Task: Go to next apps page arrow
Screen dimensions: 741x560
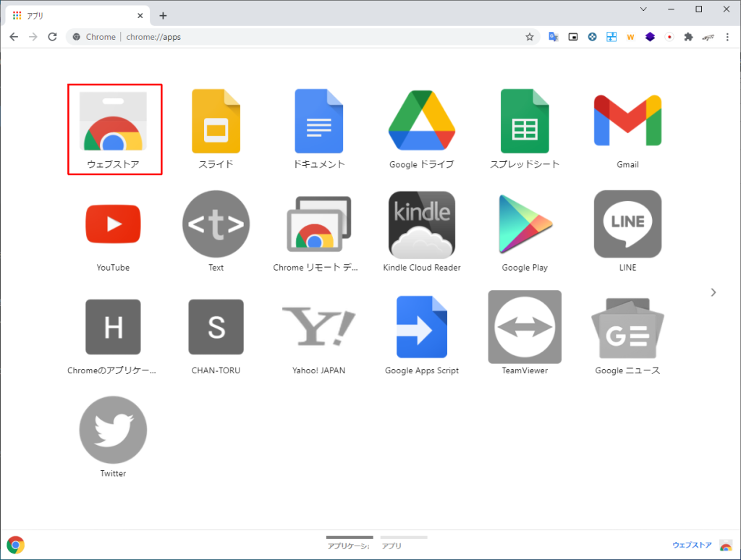Action: (x=713, y=292)
